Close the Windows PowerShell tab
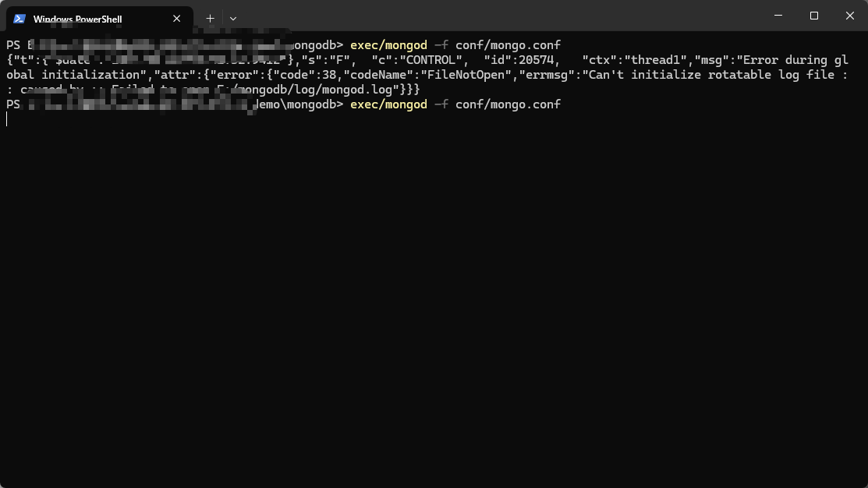This screenshot has height=488, width=868. coord(176,19)
